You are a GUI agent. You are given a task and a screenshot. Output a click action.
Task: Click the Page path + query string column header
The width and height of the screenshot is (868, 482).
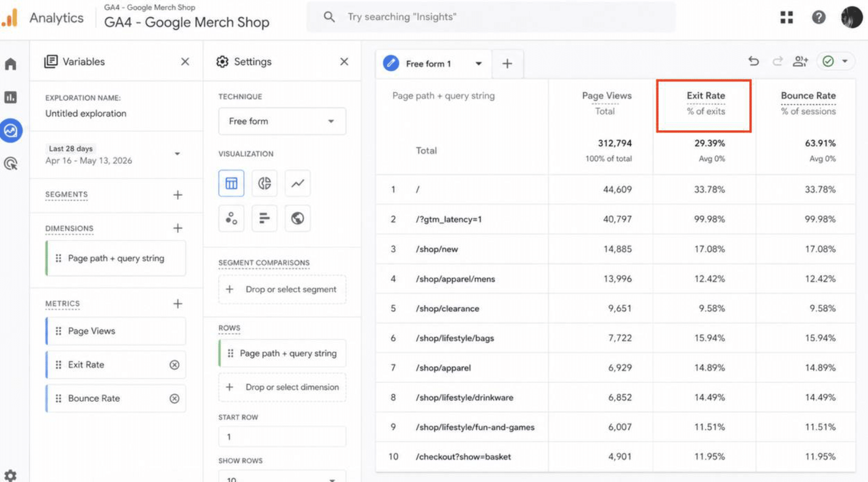443,96
